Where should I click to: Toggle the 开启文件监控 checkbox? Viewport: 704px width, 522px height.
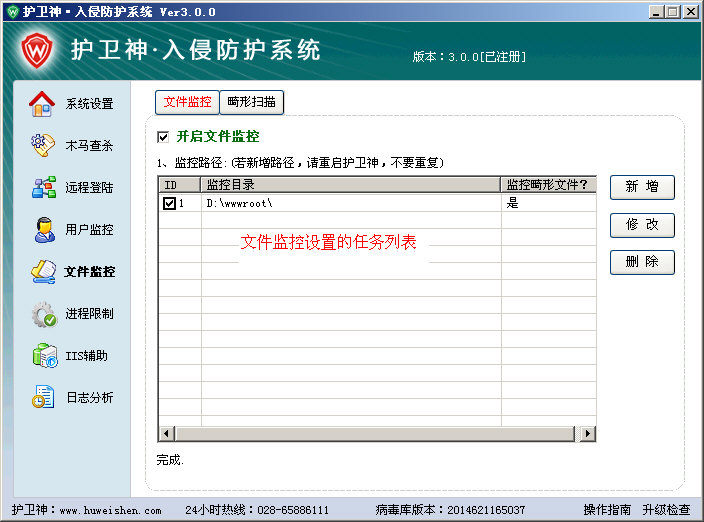pos(163,137)
